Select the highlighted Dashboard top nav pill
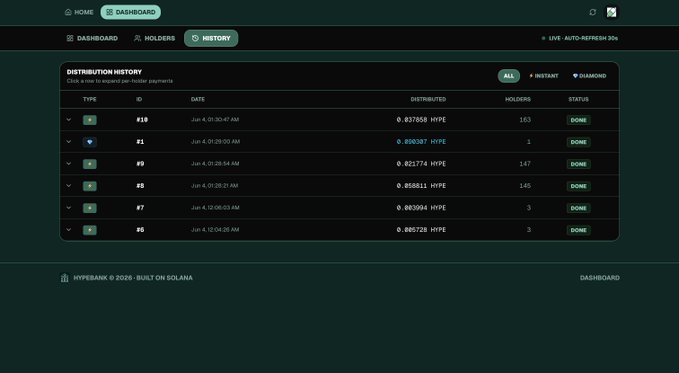The width and height of the screenshot is (679, 373). coord(131,12)
